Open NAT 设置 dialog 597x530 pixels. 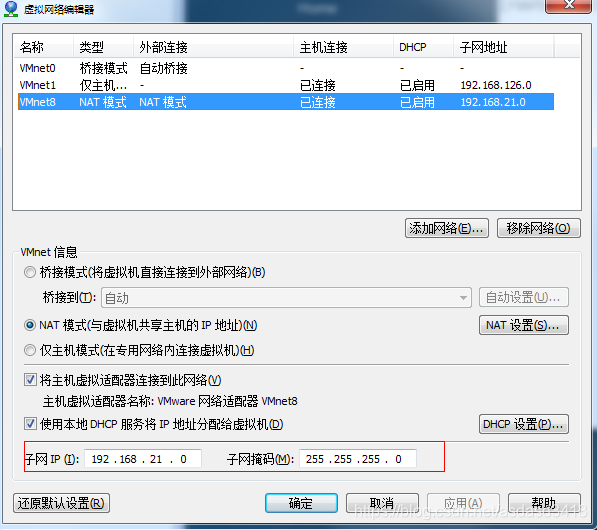pyautogui.click(x=524, y=325)
